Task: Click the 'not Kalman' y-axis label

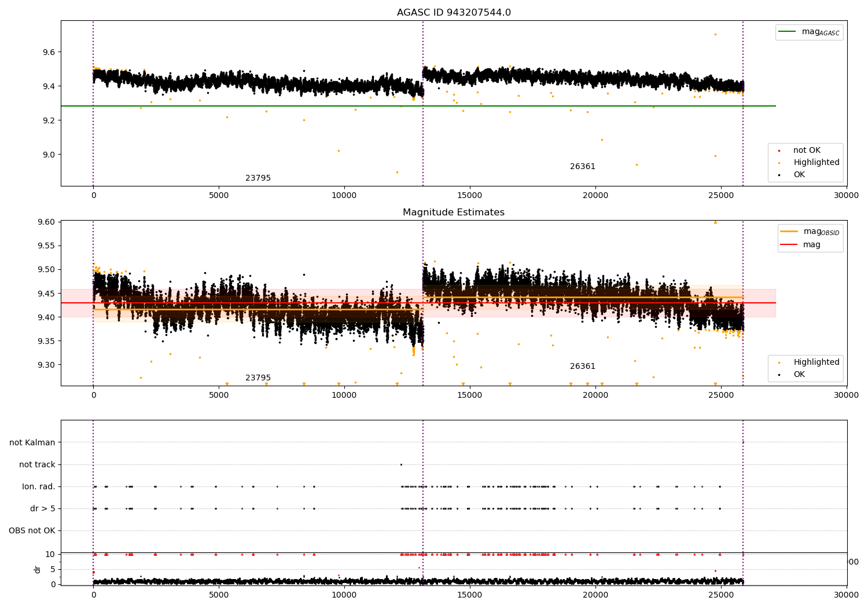Action: click(x=32, y=443)
